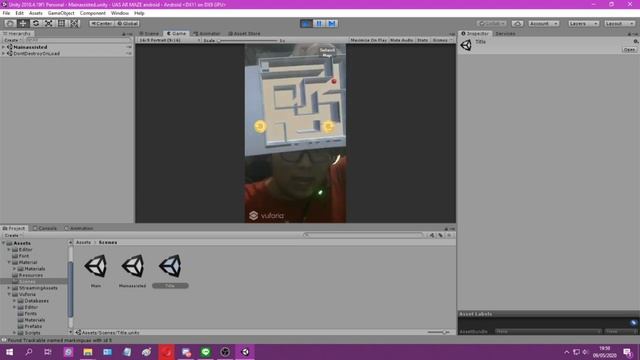This screenshot has width=640, height=360.
Task: Open Hierarchy Create dropdown
Action: click(12, 40)
